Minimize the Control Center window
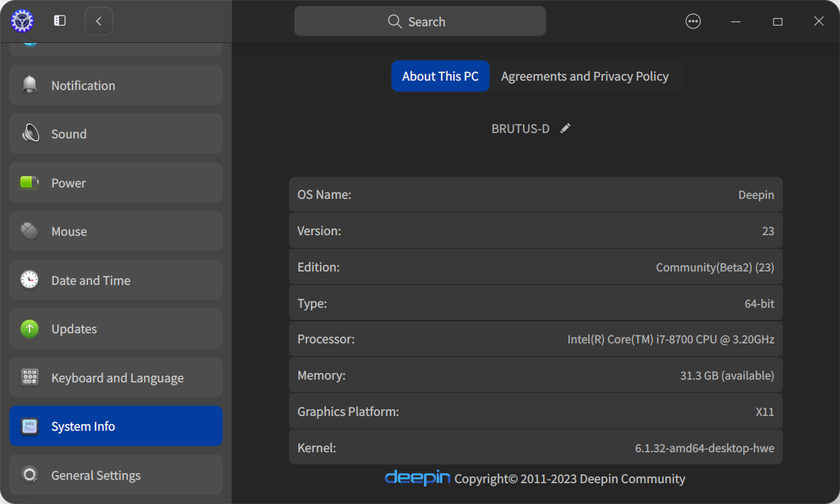 click(x=736, y=22)
